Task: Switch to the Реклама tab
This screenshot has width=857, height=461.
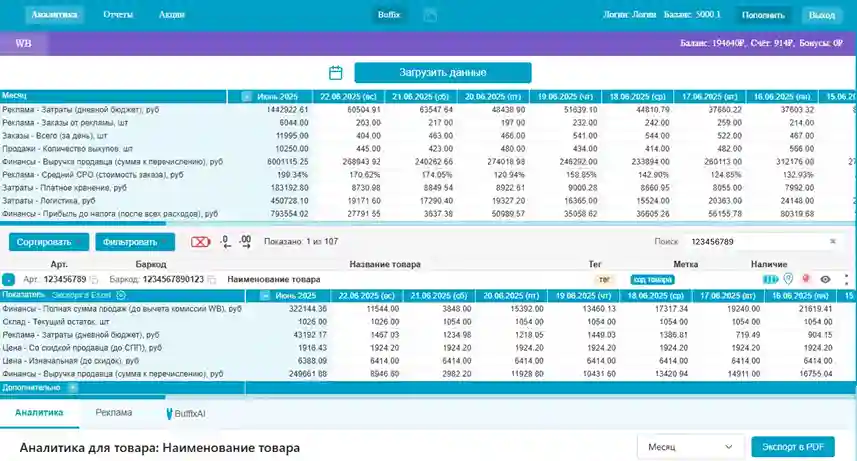Action: 114,412
